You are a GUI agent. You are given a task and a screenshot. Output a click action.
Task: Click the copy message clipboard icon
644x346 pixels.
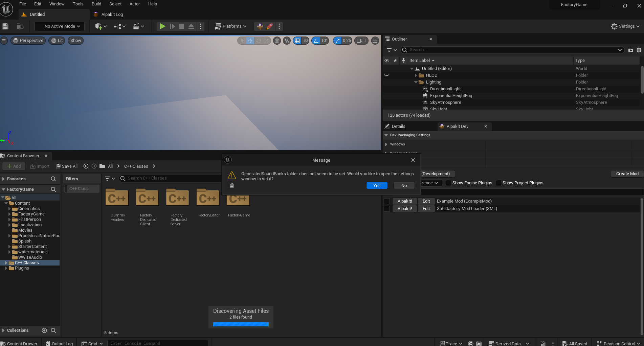(232, 185)
